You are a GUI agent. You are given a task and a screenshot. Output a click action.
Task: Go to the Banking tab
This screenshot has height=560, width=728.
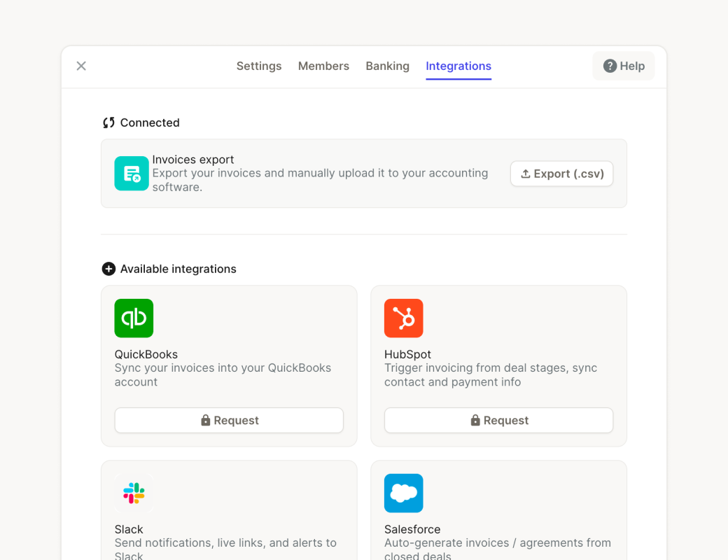387,66
